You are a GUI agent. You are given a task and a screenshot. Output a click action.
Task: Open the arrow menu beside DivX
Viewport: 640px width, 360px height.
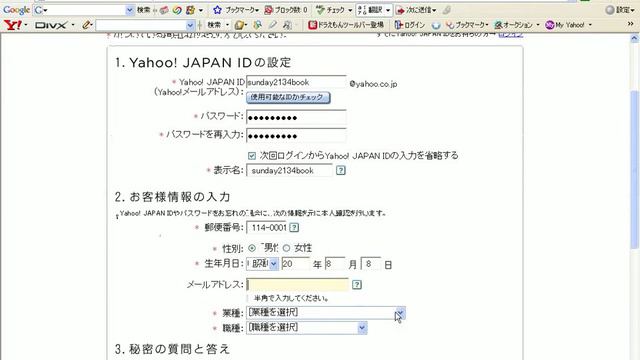[x=73, y=25]
